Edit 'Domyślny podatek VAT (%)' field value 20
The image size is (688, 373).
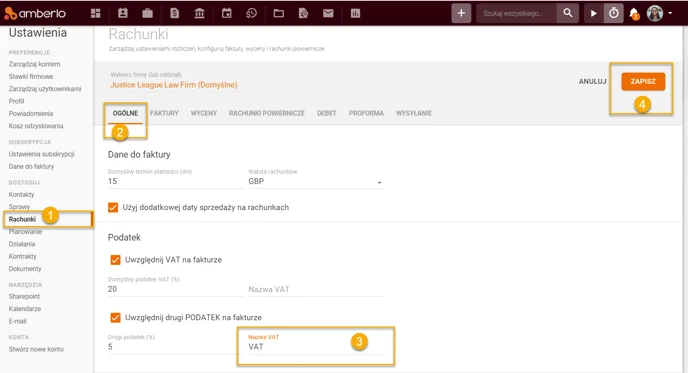[176, 289]
